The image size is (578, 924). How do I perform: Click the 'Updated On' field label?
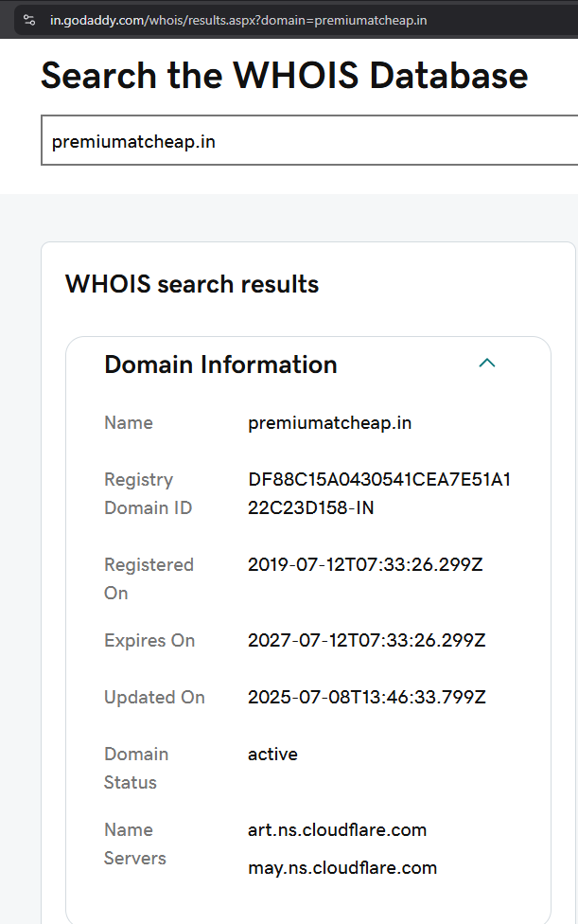click(x=154, y=698)
